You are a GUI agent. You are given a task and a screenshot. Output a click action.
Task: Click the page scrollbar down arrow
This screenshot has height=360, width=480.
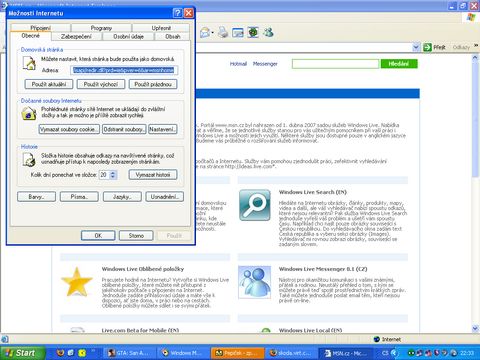(475, 329)
